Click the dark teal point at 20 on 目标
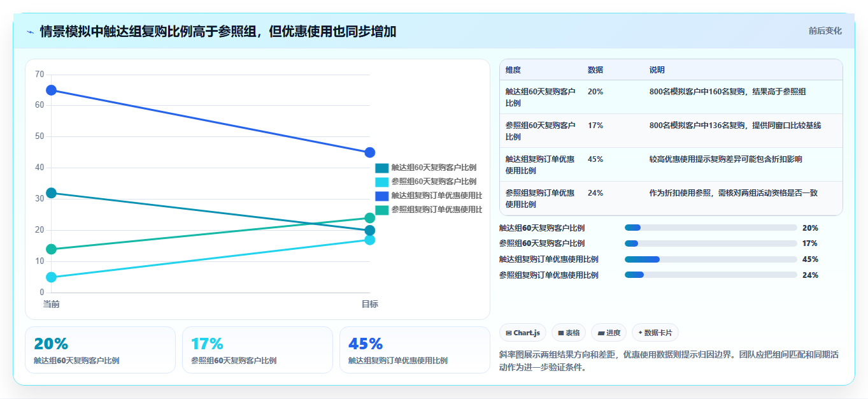Image resolution: width=868 pixels, height=399 pixels. click(370, 231)
